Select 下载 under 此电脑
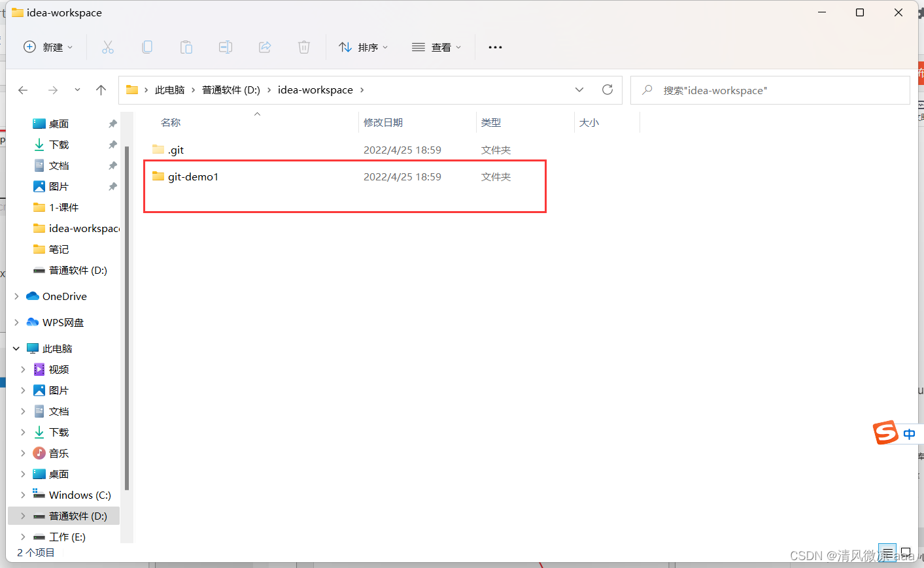 59,432
